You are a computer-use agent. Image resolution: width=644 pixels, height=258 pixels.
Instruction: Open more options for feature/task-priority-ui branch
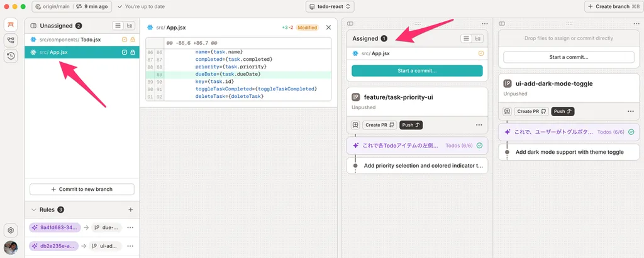click(479, 125)
